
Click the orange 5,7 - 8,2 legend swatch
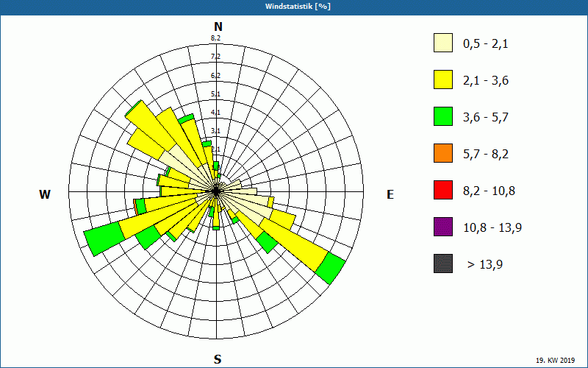443,153
